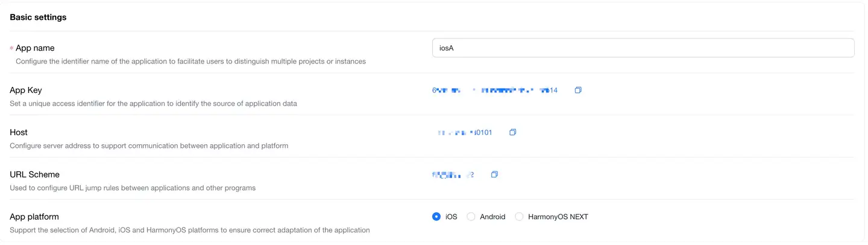Image resolution: width=868 pixels, height=245 pixels.
Task: Click the Android option label text
Action: tap(492, 217)
